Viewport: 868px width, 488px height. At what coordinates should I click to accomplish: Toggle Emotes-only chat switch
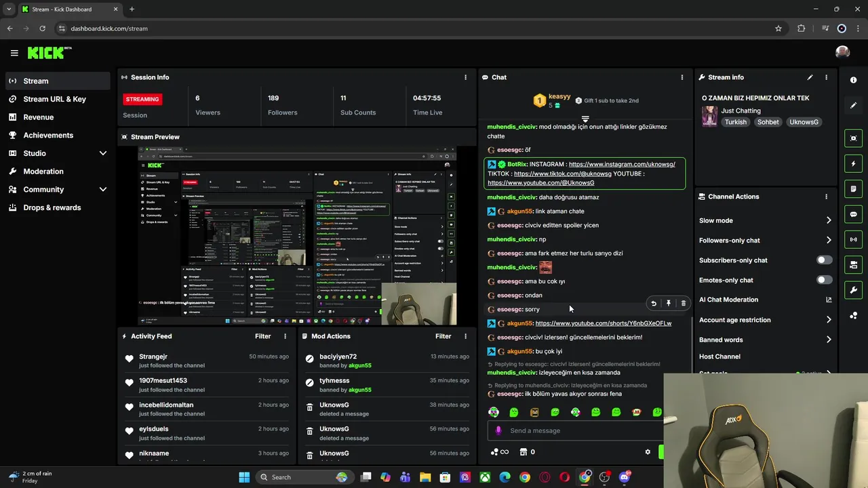click(824, 280)
